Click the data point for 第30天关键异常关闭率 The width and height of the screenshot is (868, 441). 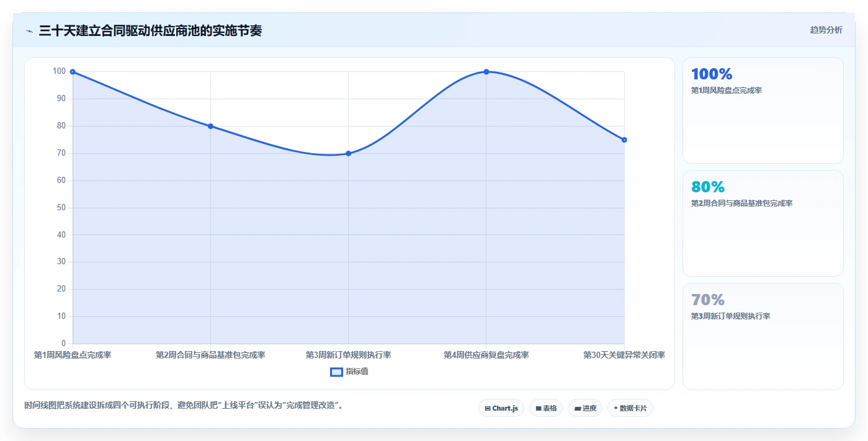pyautogui.click(x=624, y=140)
